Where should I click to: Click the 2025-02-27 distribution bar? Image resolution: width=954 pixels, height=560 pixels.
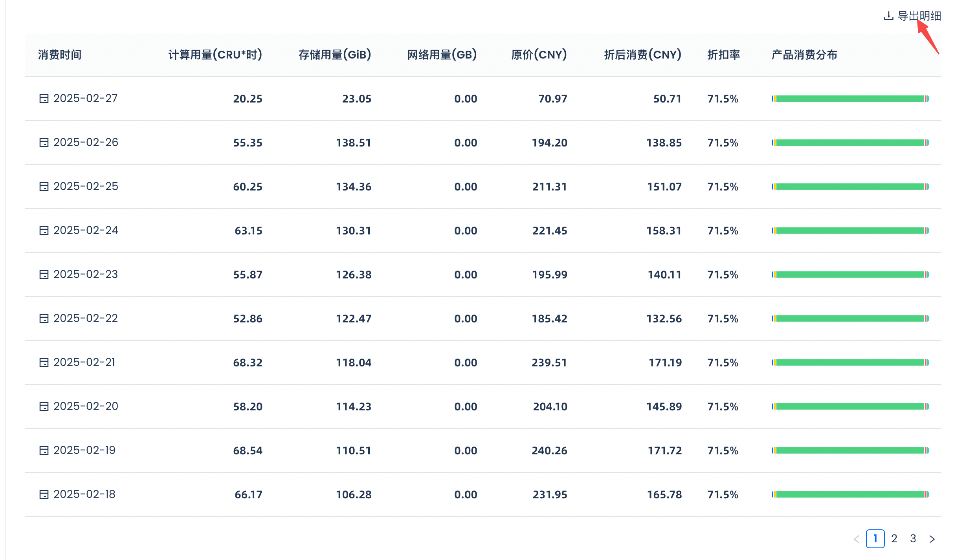pyautogui.click(x=850, y=99)
